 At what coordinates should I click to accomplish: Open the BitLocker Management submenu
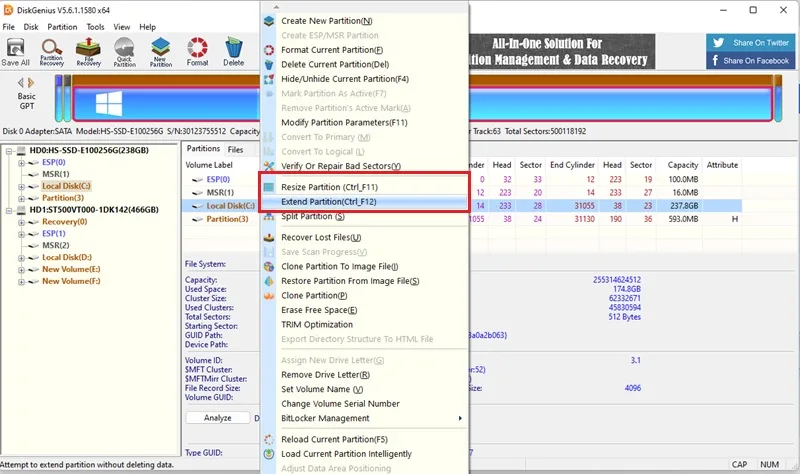[x=365, y=418]
